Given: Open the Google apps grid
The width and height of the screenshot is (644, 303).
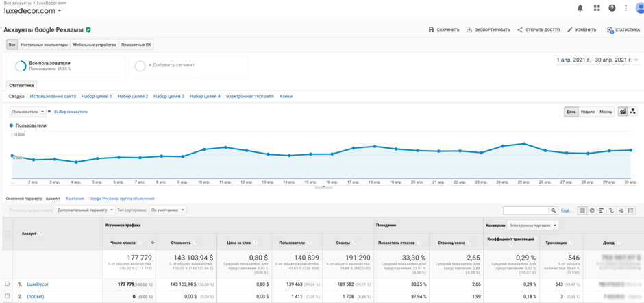Looking at the screenshot, I should coord(596,8).
